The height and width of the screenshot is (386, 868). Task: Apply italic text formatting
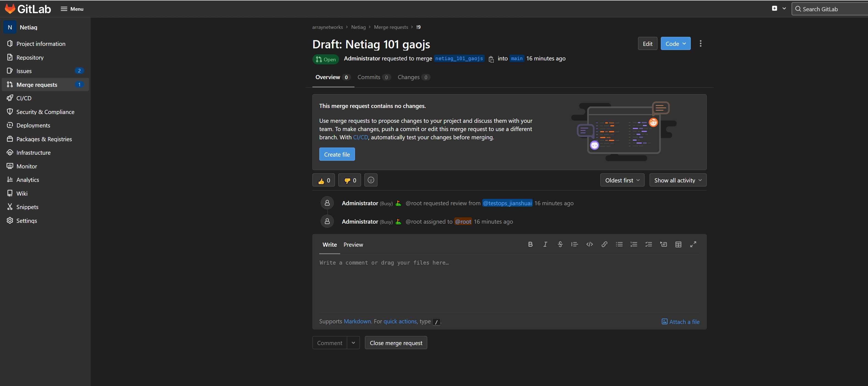click(x=545, y=244)
